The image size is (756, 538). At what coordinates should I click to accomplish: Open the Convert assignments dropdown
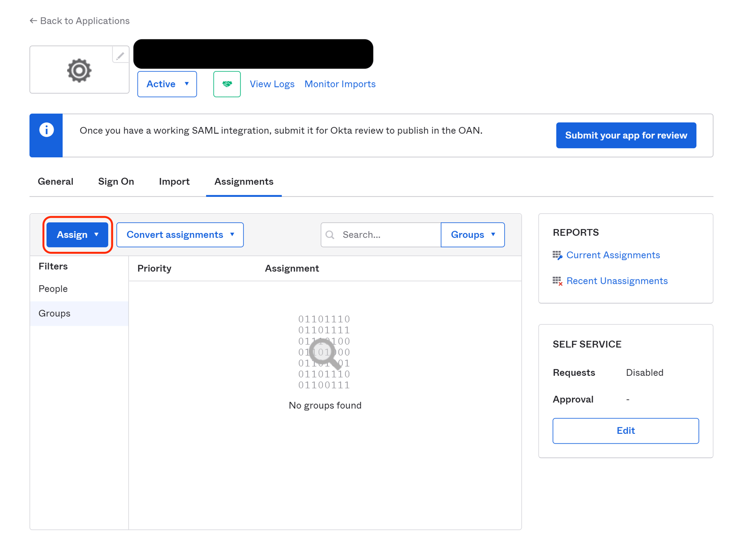180,234
